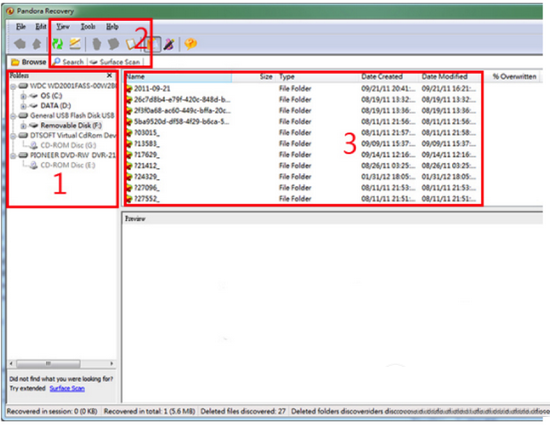Screen dimensions: 550x426
Task: Open the Edit menu
Action: (41, 27)
